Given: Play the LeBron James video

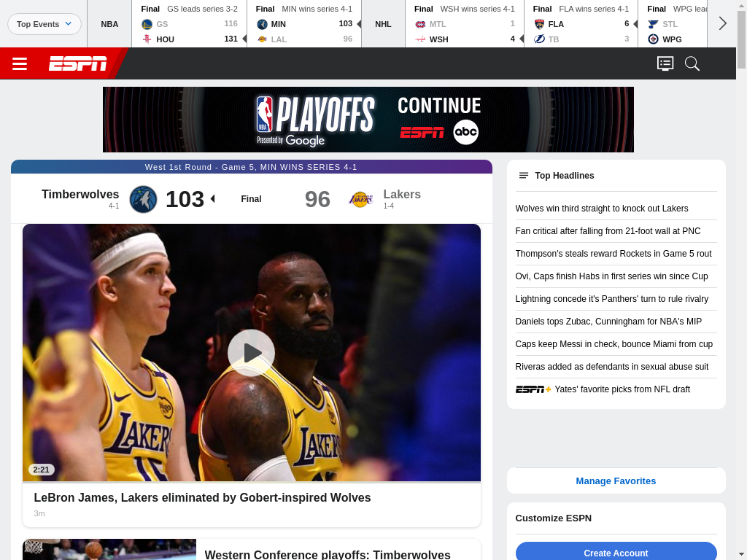Looking at the screenshot, I should [251, 353].
